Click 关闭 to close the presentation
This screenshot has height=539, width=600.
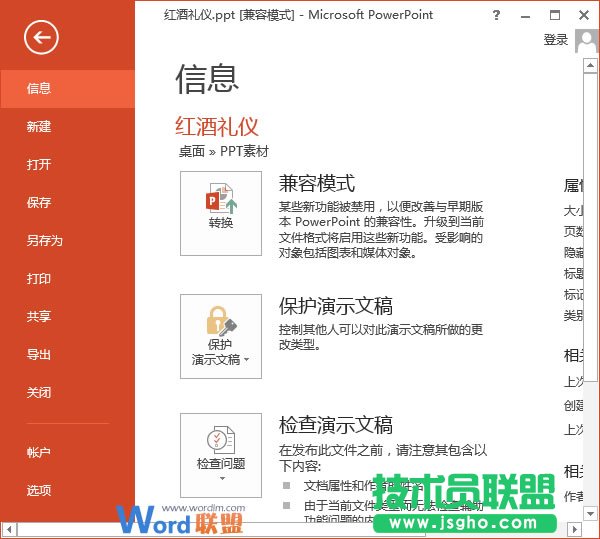pos(67,392)
